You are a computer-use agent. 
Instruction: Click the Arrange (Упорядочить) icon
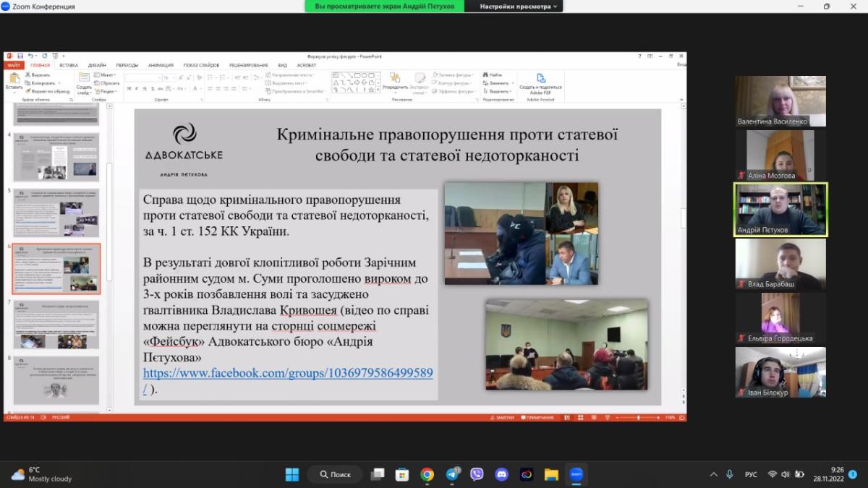click(395, 77)
